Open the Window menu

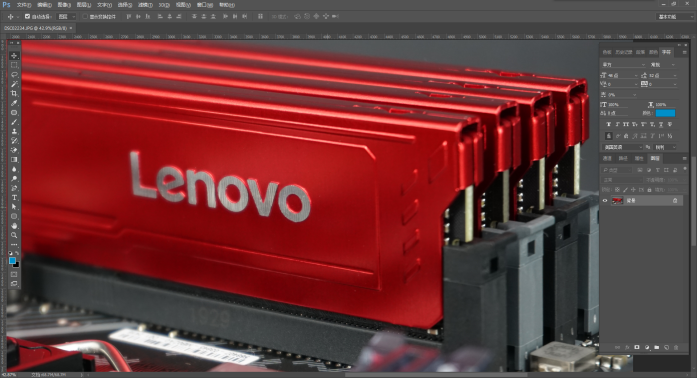click(x=204, y=5)
